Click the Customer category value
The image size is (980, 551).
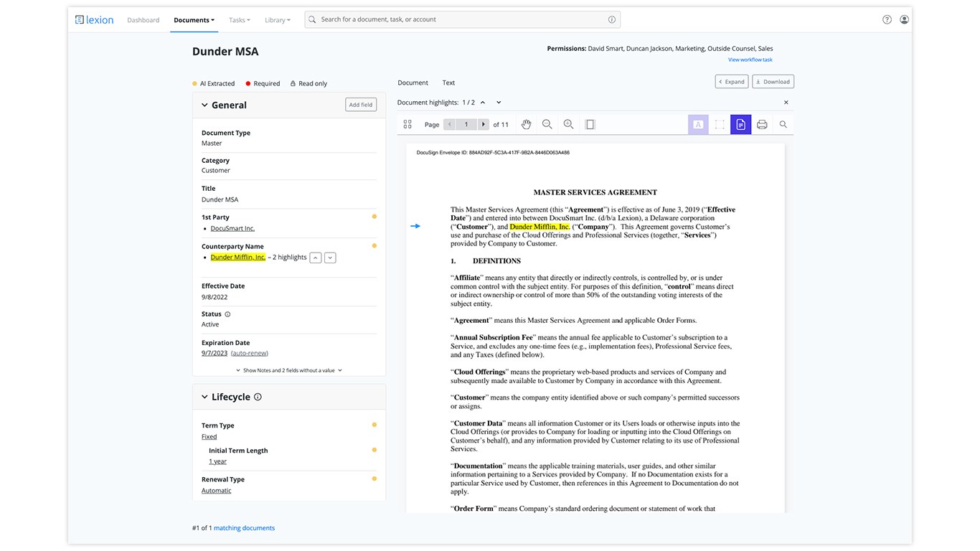(216, 171)
